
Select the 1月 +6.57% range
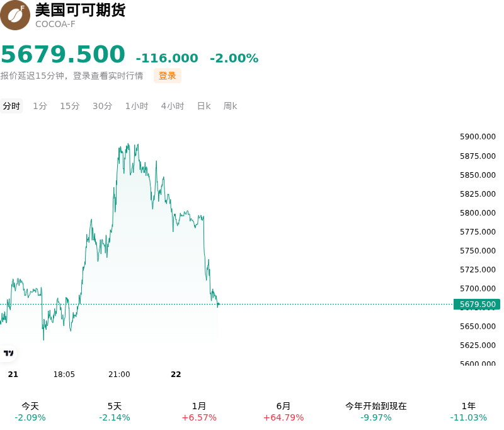199,412
